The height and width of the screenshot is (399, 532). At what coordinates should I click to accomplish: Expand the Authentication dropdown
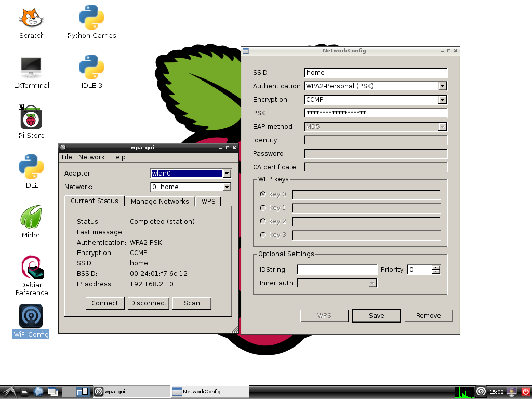tap(442, 86)
